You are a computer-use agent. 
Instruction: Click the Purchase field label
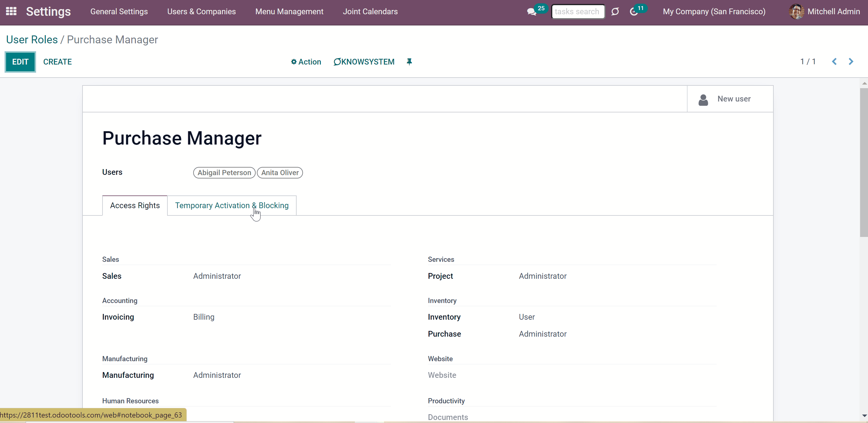(444, 334)
